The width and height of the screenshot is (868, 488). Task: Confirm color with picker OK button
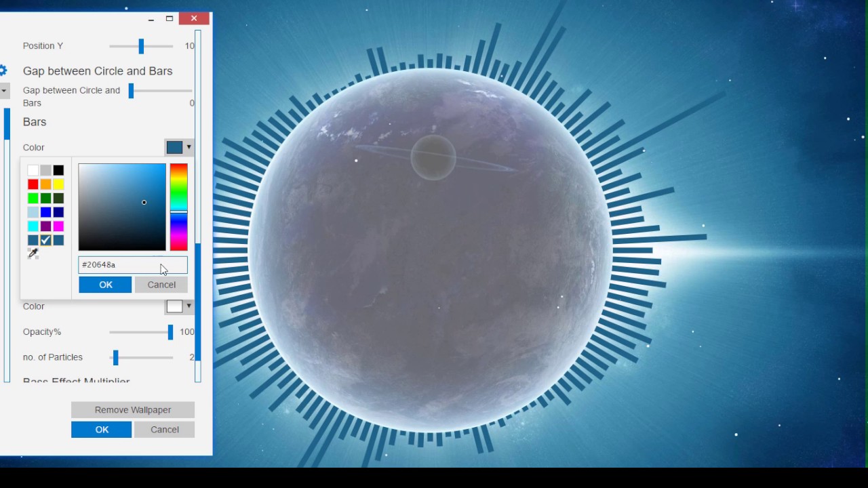(x=105, y=285)
